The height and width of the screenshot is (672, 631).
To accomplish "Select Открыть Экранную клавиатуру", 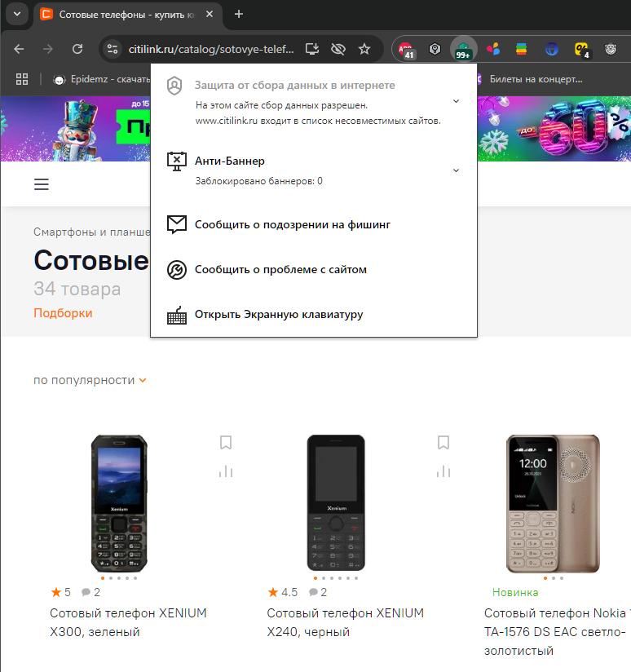I will (279, 315).
